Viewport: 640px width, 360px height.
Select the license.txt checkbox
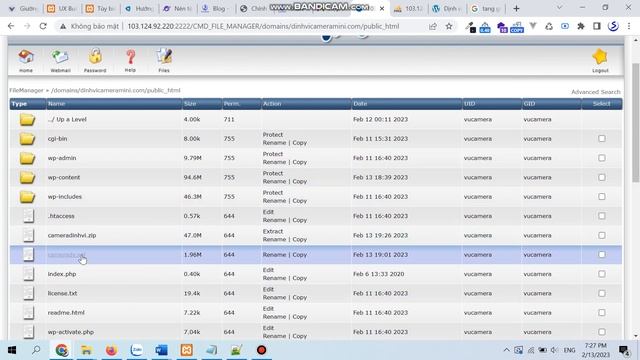602,293
